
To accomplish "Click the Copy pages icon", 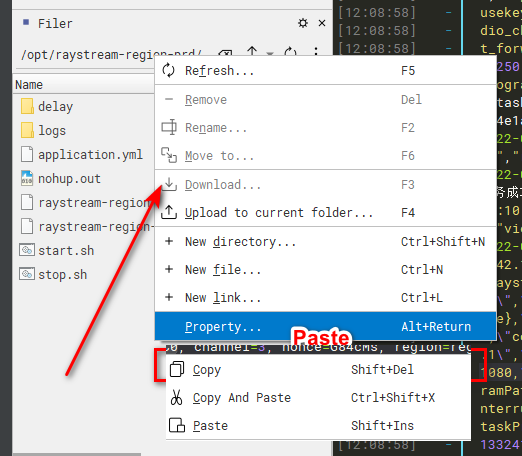I will tap(177, 369).
